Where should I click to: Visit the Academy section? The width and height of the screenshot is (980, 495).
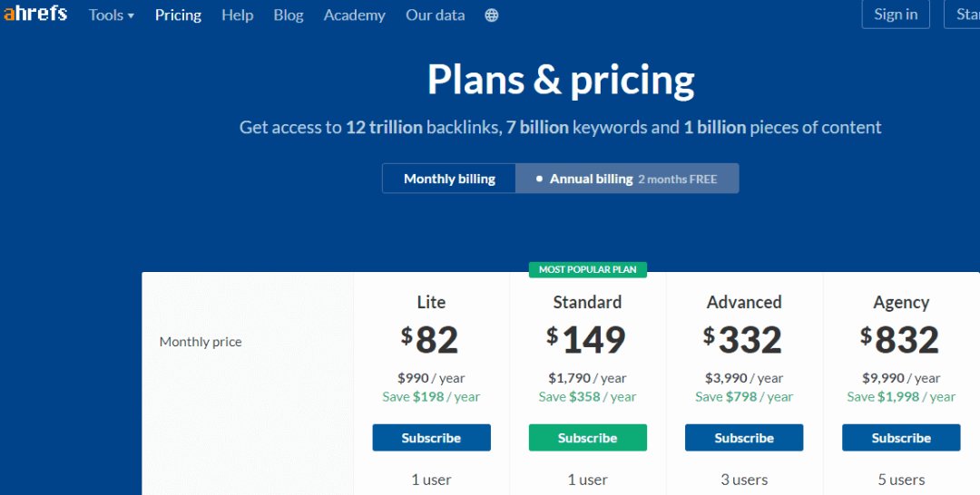tap(355, 15)
